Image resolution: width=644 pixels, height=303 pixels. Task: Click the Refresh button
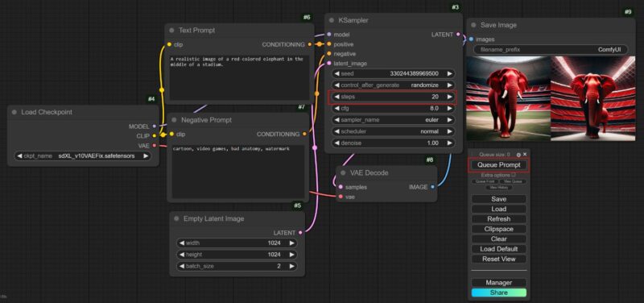tap(498, 219)
